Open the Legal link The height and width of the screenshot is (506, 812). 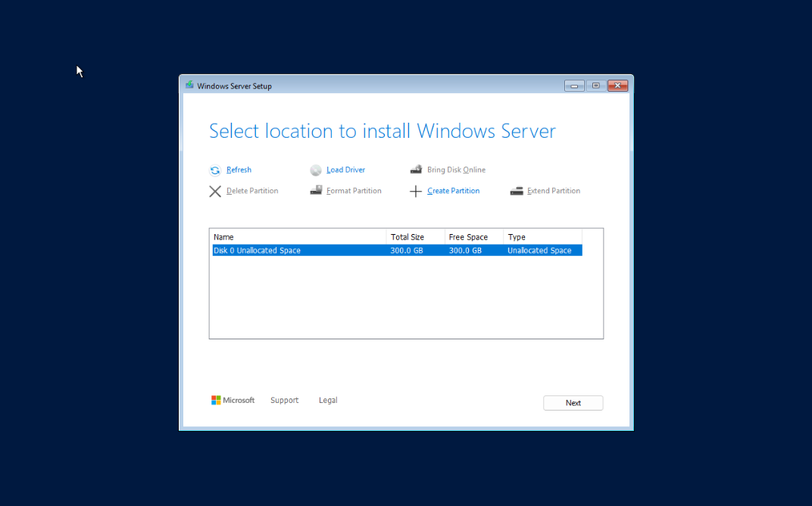328,401
